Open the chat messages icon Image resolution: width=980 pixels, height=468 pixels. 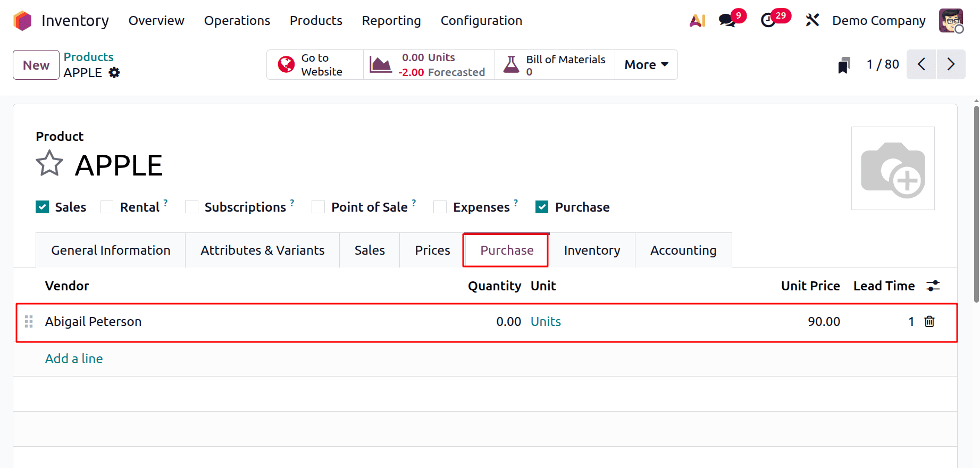coord(726,21)
